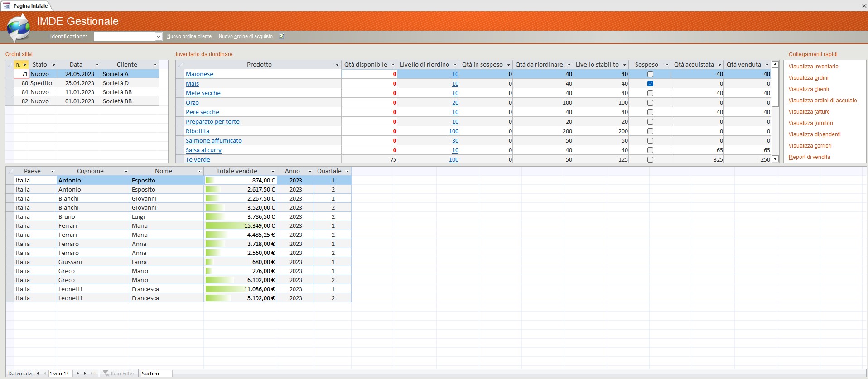
Task: Open Visualizza dipendenti quick link
Action: [x=815, y=134]
